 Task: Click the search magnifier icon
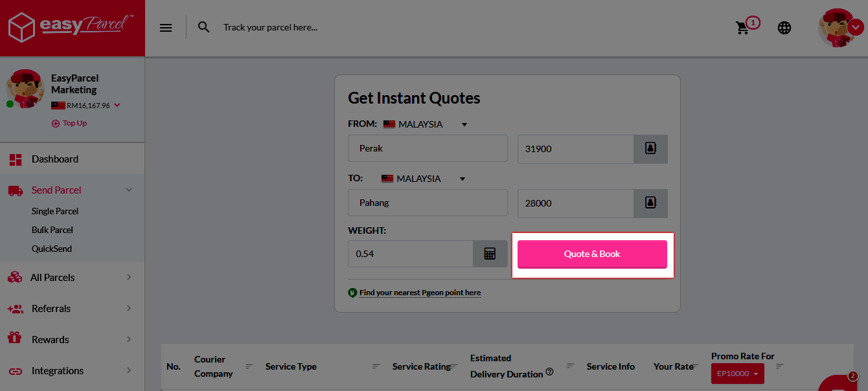coord(204,27)
